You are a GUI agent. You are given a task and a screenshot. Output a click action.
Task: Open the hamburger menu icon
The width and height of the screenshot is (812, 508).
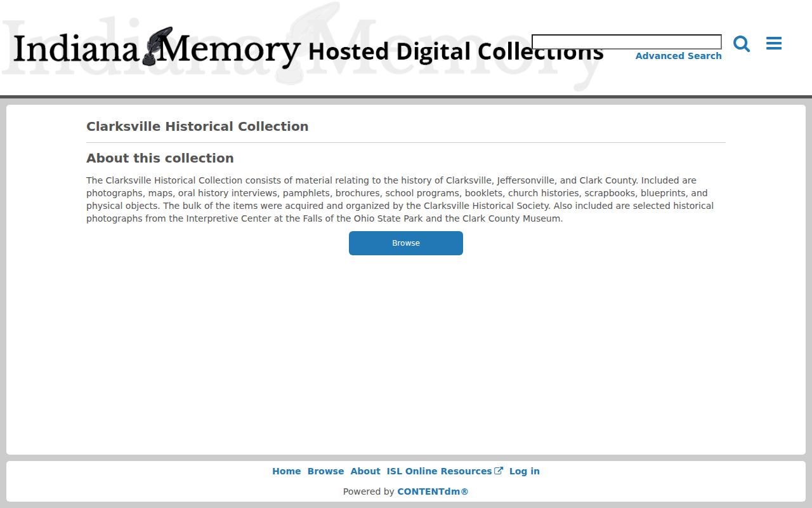pos(773,43)
